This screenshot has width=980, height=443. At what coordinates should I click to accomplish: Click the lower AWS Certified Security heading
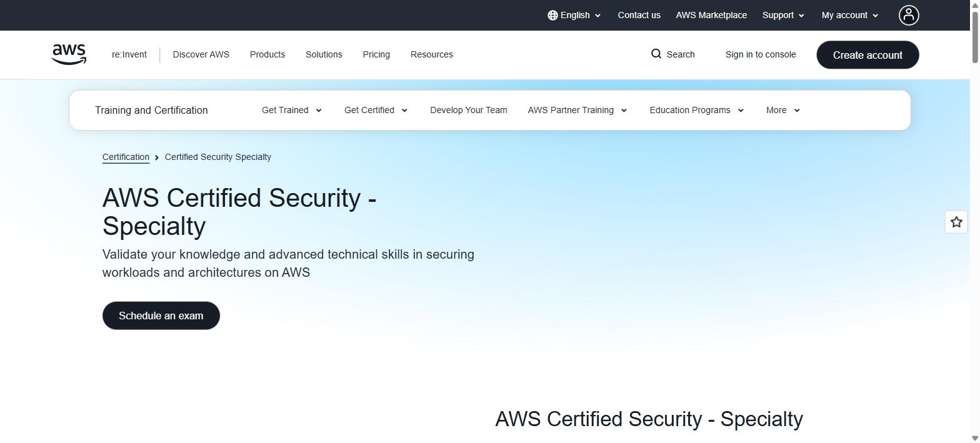coord(649,419)
